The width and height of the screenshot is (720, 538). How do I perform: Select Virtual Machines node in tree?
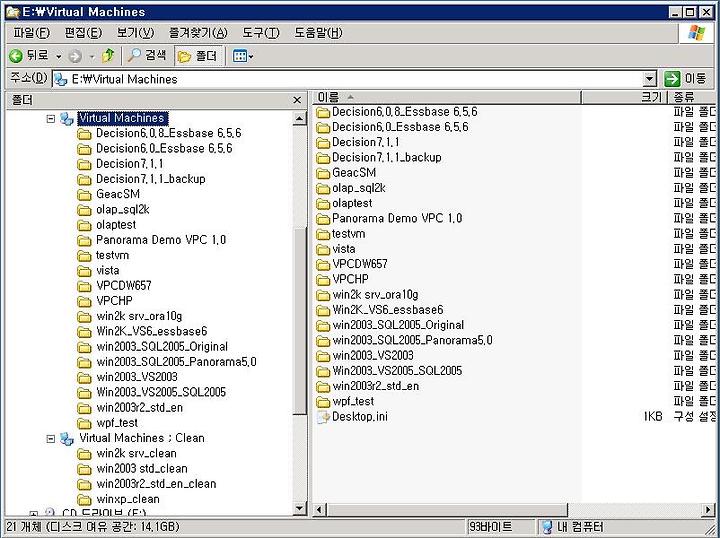point(122,118)
